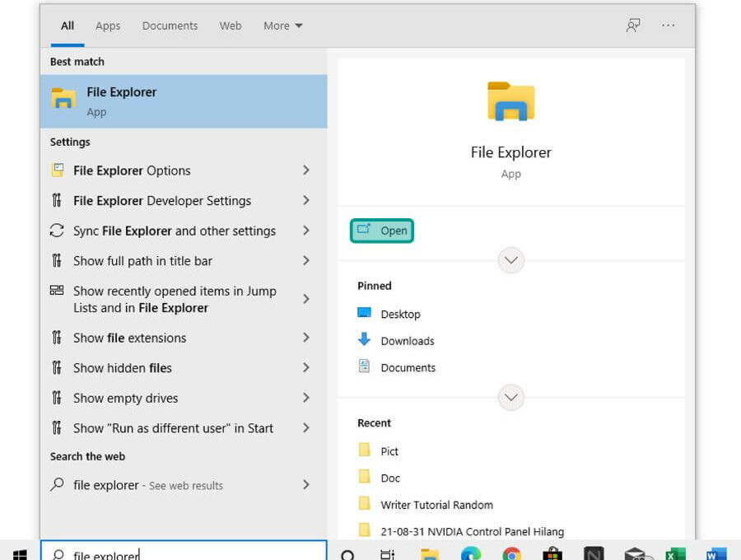Screen dimensions: 741x560
Task: Click the Show file extensions icon
Action: pyautogui.click(x=57, y=338)
